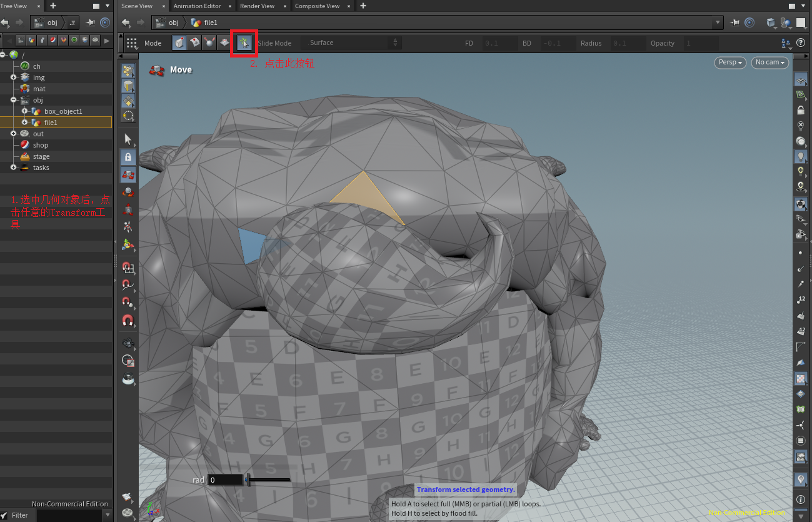Select box_object1 in the tree view
Screen dimensions: 812x522
[x=63, y=111]
